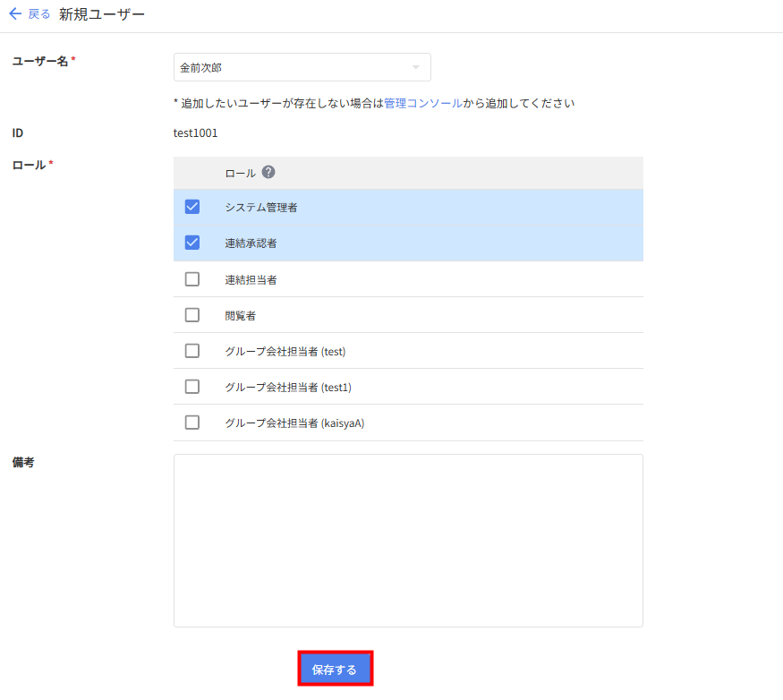The width and height of the screenshot is (783, 700).
Task: Click the 閲覧者 role name text
Action: 240,315
